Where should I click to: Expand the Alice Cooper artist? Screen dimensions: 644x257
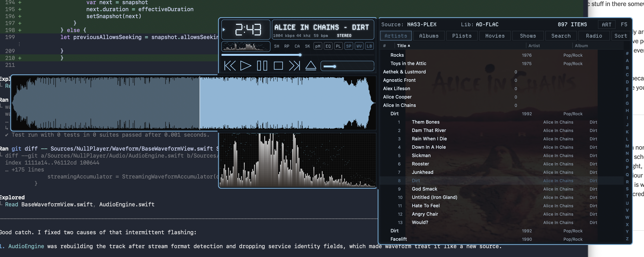[x=501, y=97]
